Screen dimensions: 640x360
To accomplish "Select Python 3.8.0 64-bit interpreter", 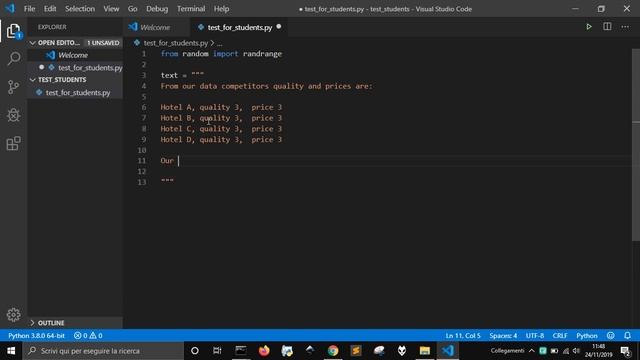I will tap(36, 336).
